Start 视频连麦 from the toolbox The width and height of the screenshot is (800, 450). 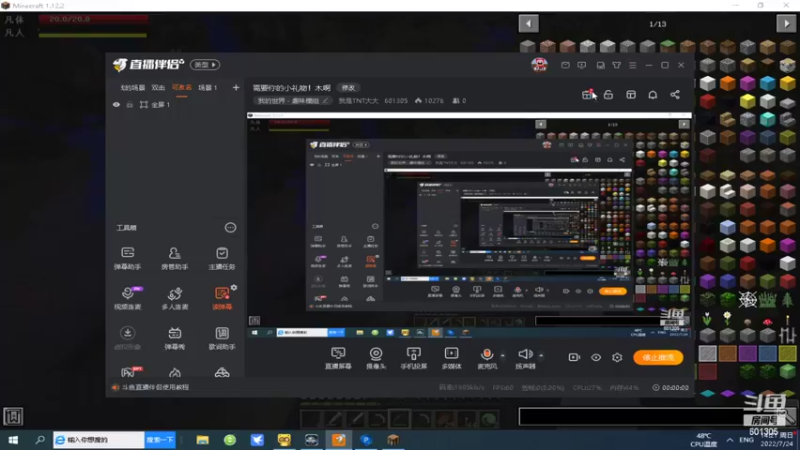click(128, 298)
